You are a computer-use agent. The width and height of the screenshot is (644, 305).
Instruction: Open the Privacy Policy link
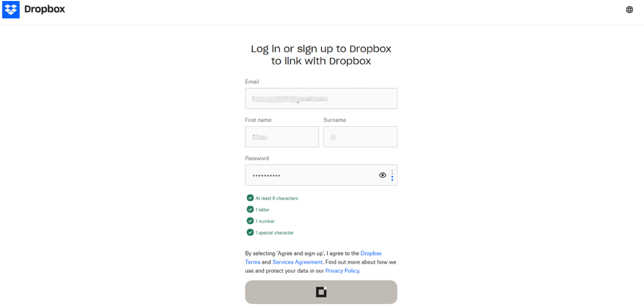(341, 270)
